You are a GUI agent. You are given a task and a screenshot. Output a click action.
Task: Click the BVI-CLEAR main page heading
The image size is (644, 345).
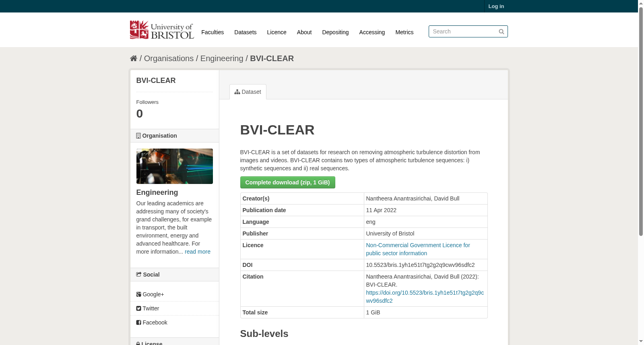pos(277,130)
